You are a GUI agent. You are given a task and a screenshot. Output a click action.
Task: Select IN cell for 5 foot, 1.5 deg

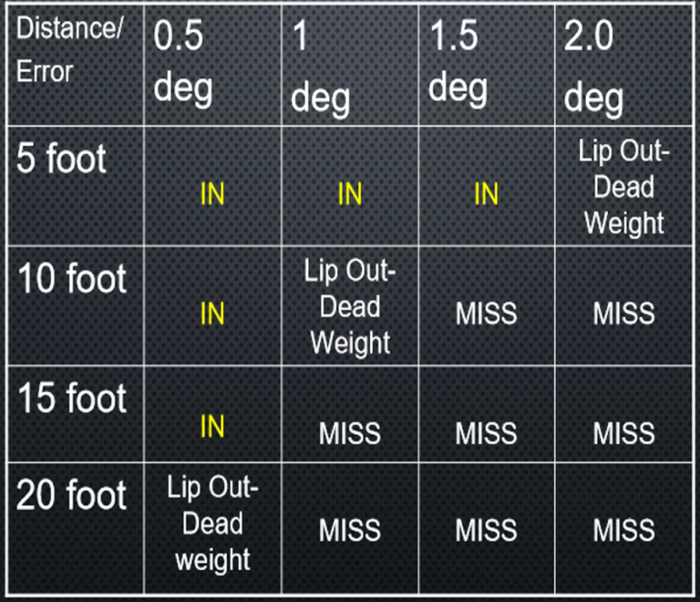pyautogui.click(x=486, y=193)
